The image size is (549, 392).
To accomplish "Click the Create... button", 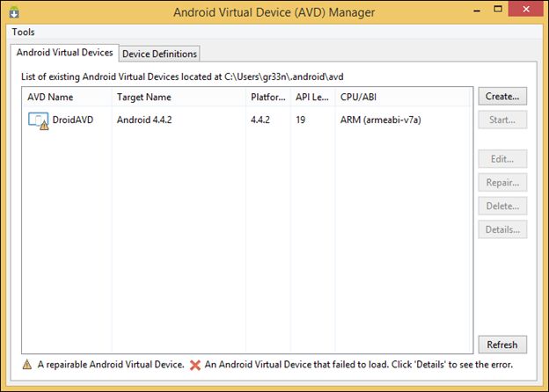I will pyautogui.click(x=502, y=96).
